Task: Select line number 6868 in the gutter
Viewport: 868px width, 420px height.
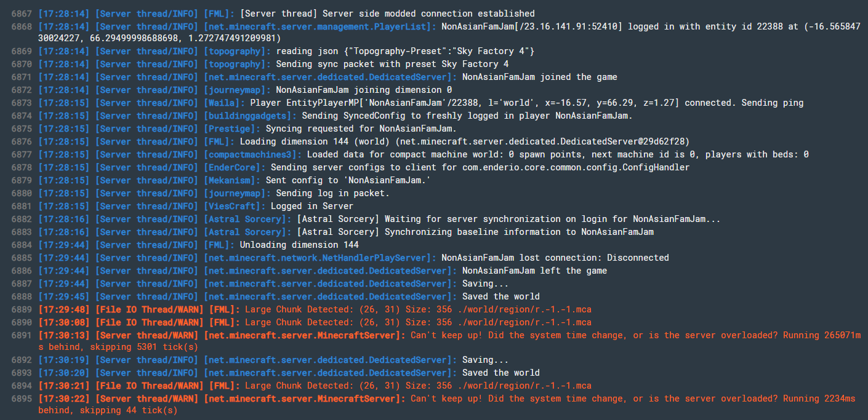Action: [x=22, y=26]
